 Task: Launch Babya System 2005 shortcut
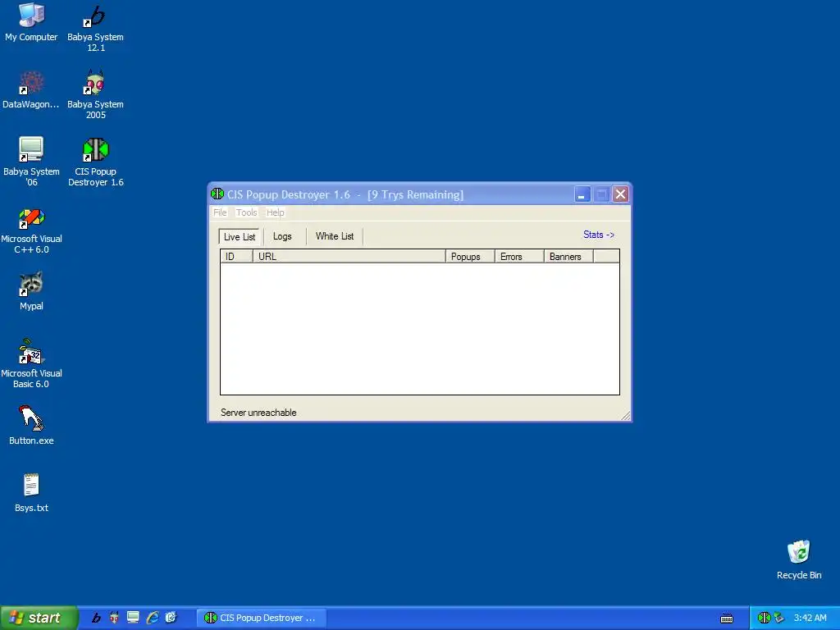click(x=95, y=95)
